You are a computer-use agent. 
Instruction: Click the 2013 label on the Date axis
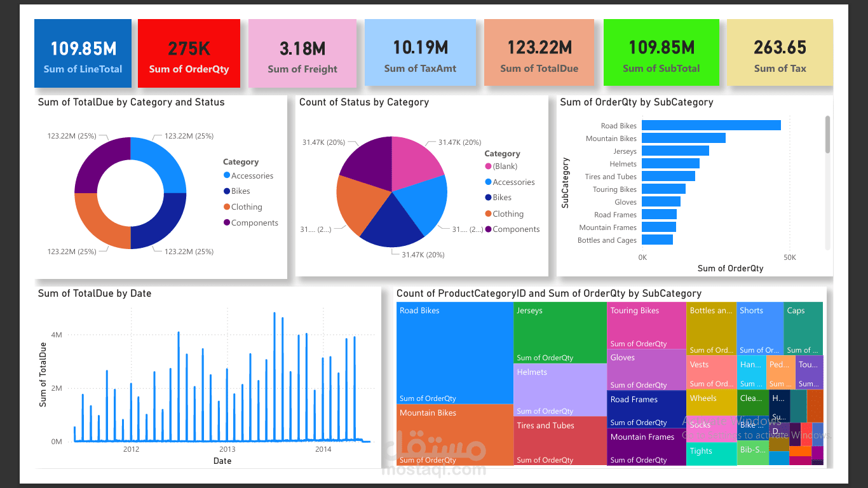tap(227, 449)
